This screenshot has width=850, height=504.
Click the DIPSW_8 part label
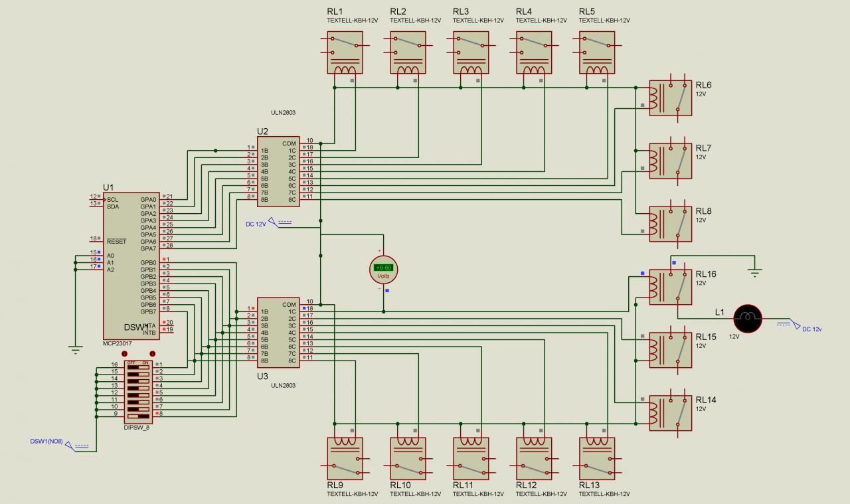(137, 428)
